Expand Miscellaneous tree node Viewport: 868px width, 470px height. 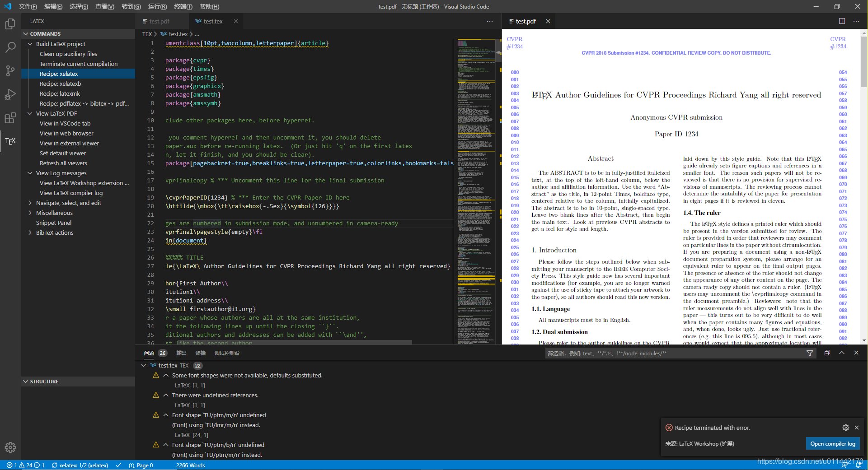pyautogui.click(x=30, y=213)
